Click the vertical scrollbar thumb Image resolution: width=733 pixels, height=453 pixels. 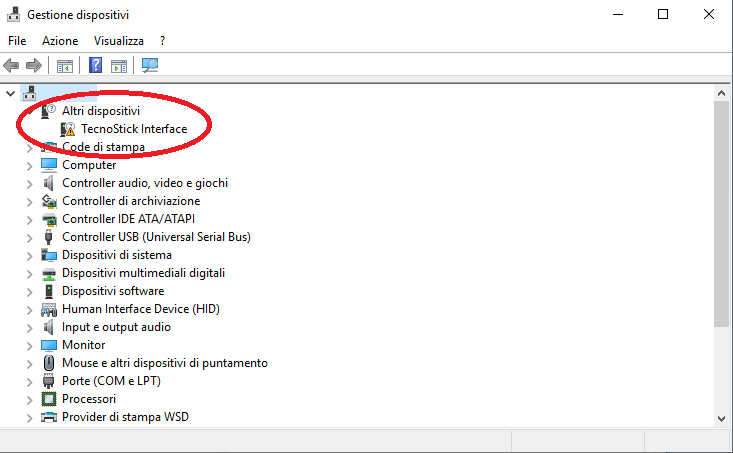[721, 214]
